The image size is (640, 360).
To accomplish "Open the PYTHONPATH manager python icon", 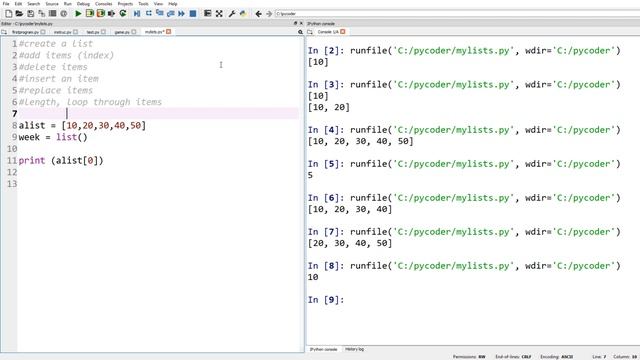I will click(x=243, y=13).
